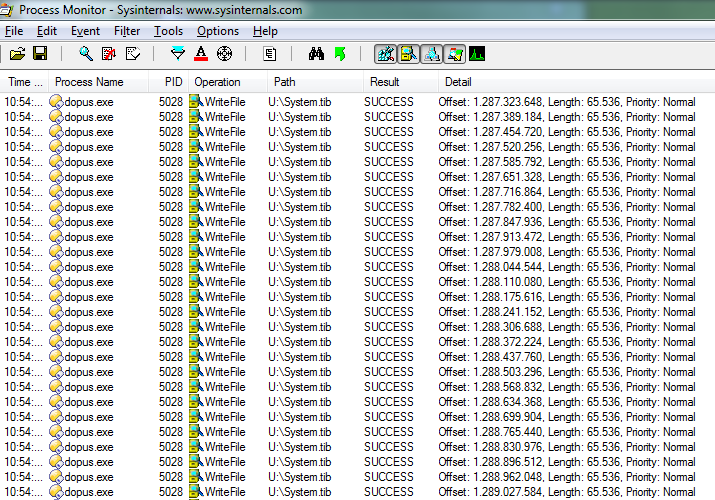Click the green Jump To arrow icon
Screen dimensions: 715x500
340,54
